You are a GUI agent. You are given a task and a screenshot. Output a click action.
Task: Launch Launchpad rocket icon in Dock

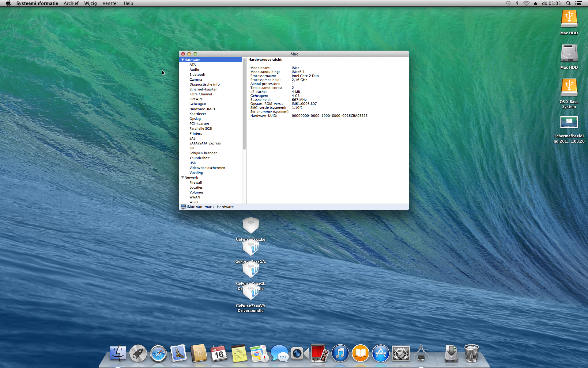click(x=138, y=354)
